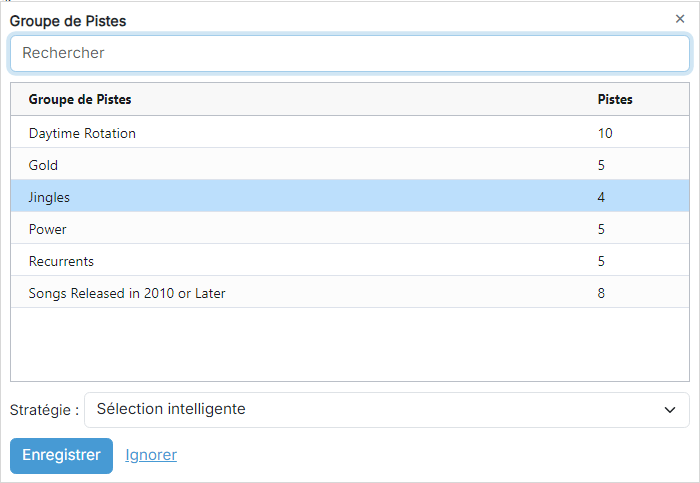This screenshot has width=700, height=483.
Task: Save with the Enregistrer button
Action: [62, 455]
